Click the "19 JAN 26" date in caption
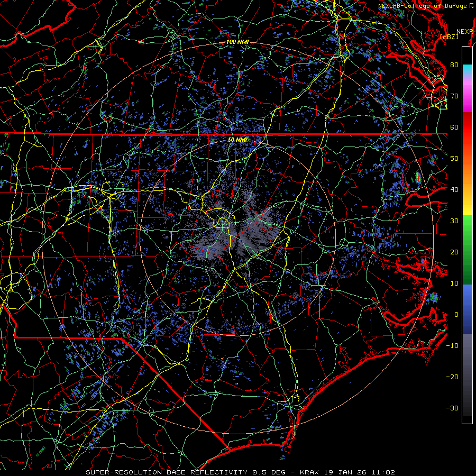The width and height of the screenshot is (476, 476). point(346,472)
